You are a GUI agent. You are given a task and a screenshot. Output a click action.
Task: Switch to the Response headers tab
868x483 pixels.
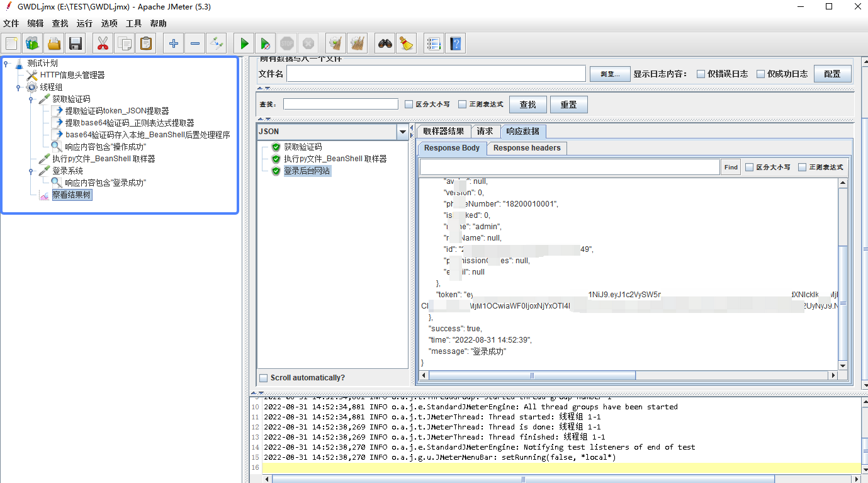pyautogui.click(x=526, y=148)
